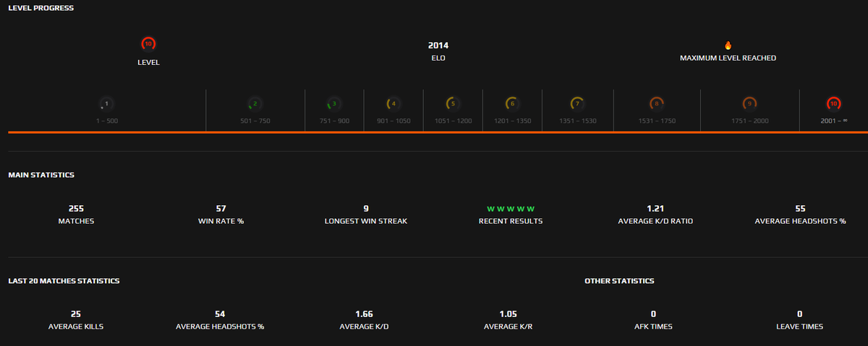Click the 54 average headshots value
Image resolution: width=868 pixels, height=346 pixels.
(x=221, y=313)
